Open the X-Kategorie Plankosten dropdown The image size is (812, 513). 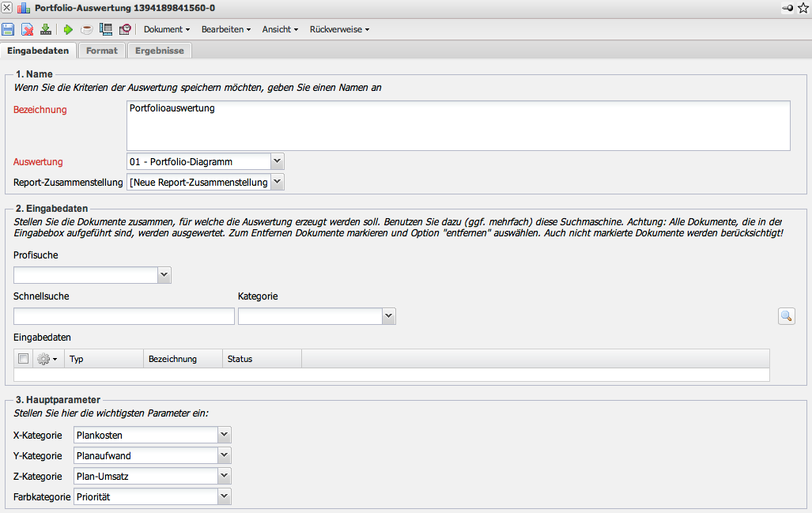225,435
